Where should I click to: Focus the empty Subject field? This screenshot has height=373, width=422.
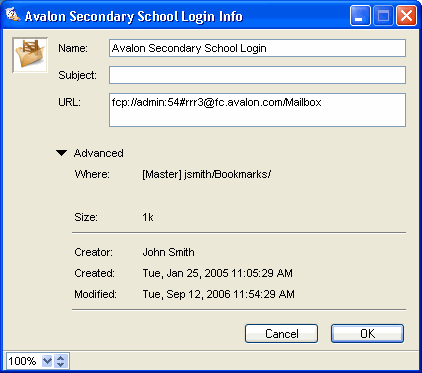(257, 75)
